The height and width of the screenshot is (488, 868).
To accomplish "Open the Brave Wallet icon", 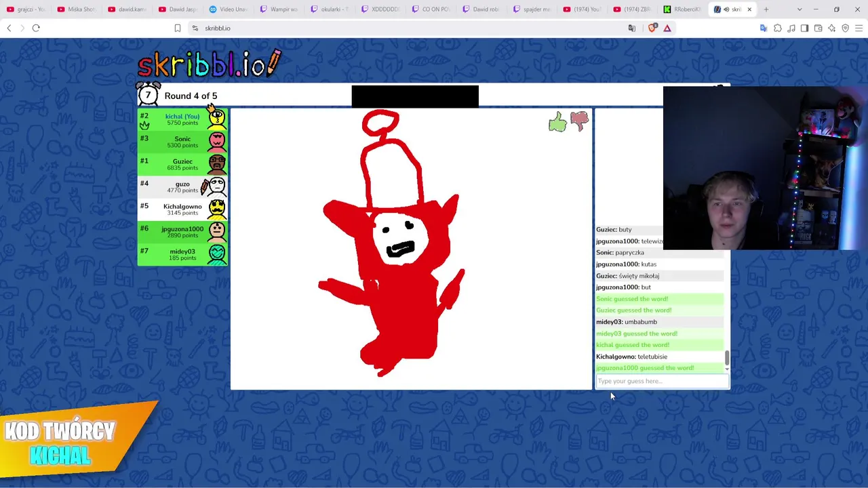I will [x=818, y=28].
